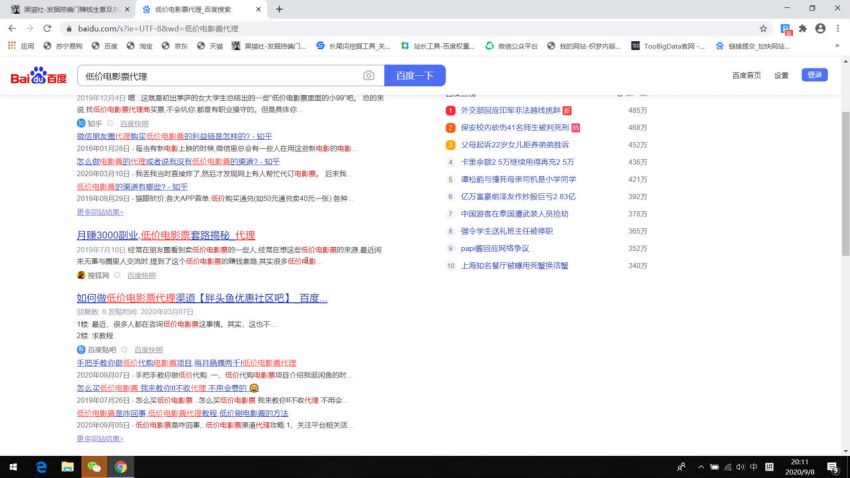Viewport: 850px width, 478px height.
Task: Open 百度首页 link in header
Action: [x=746, y=75]
